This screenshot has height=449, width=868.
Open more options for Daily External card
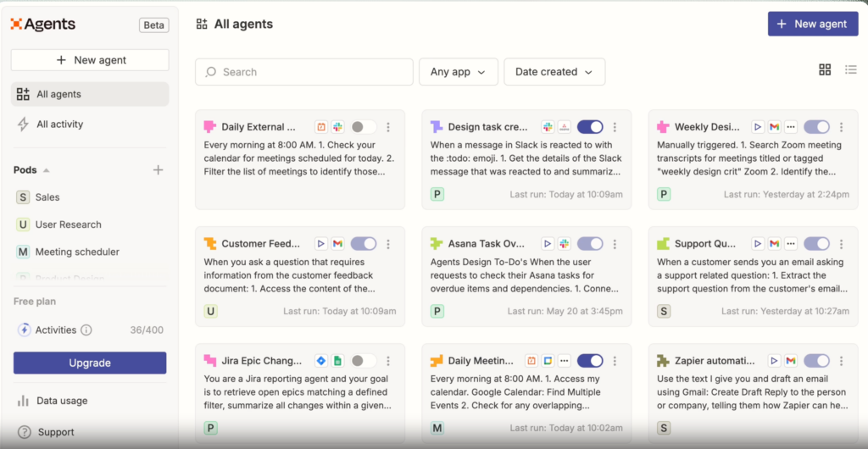pos(388,127)
